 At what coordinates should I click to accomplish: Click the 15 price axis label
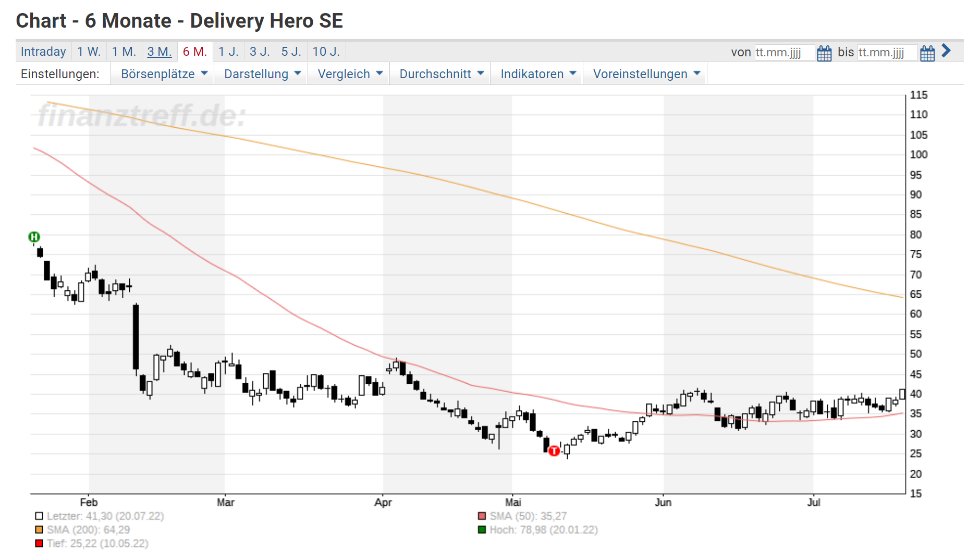(916, 493)
